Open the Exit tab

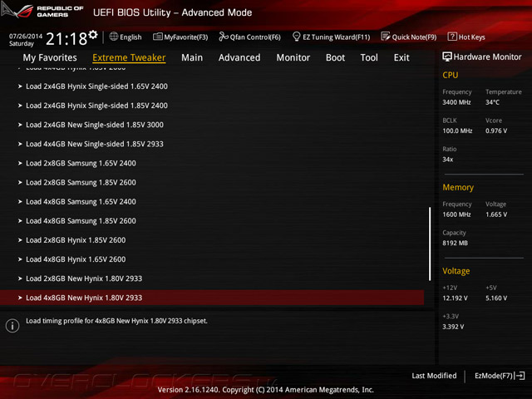tap(401, 57)
